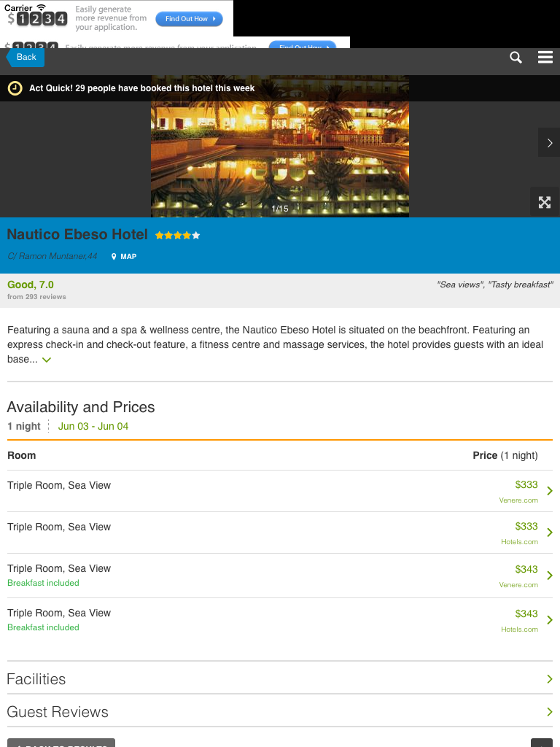Go back with the Back button
The height and width of the screenshot is (747, 560).
point(26,57)
